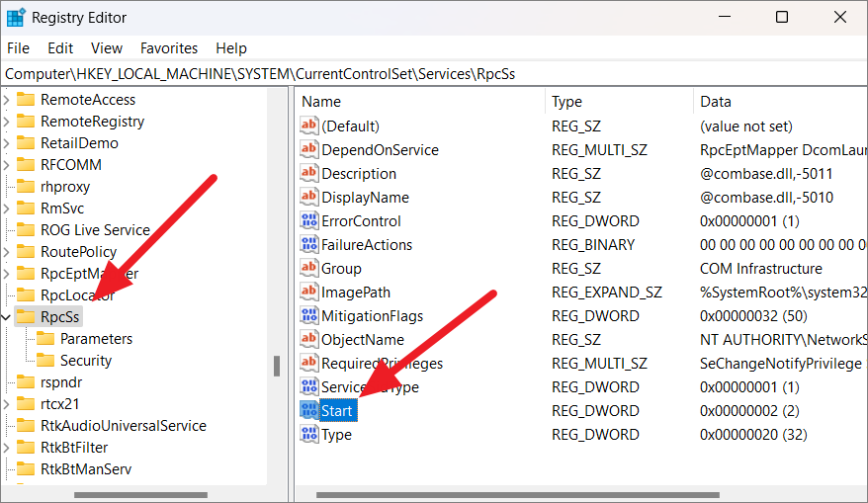Maximize the Registry Editor window
Screen dimensions: 868x503
(782, 17)
